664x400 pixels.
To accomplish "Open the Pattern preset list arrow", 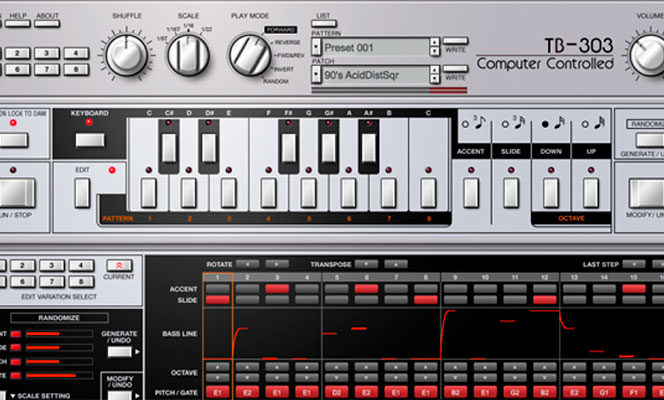I will tap(316, 47).
